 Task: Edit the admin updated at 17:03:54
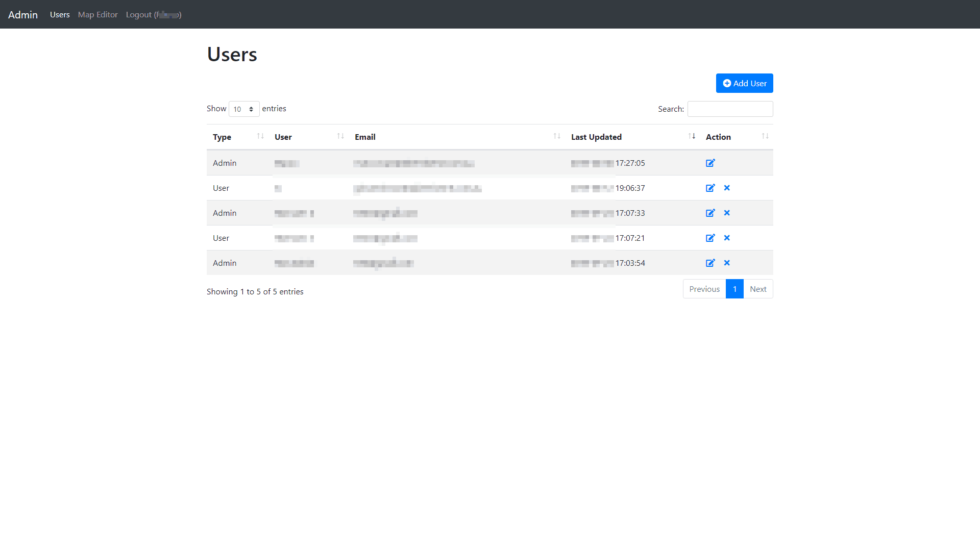[x=710, y=263]
